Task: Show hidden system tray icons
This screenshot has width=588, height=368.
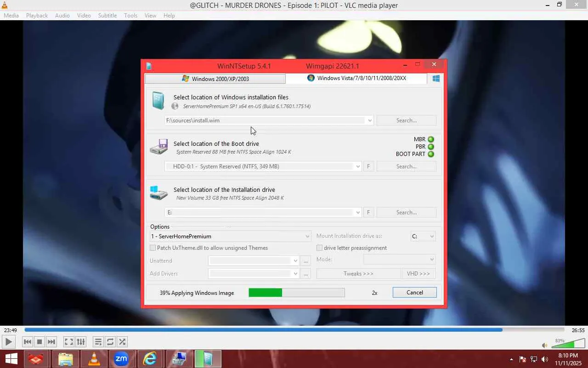Action: tap(511, 359)
